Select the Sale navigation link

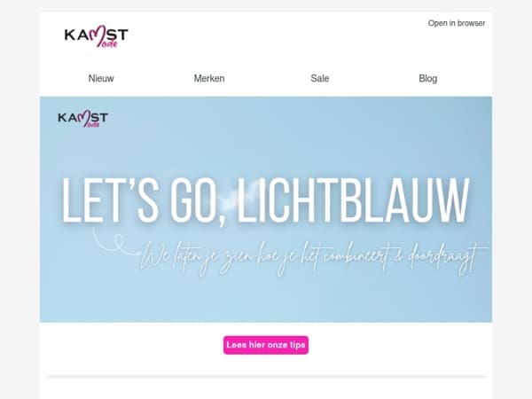pyautogui.click(x=319, y=78)
